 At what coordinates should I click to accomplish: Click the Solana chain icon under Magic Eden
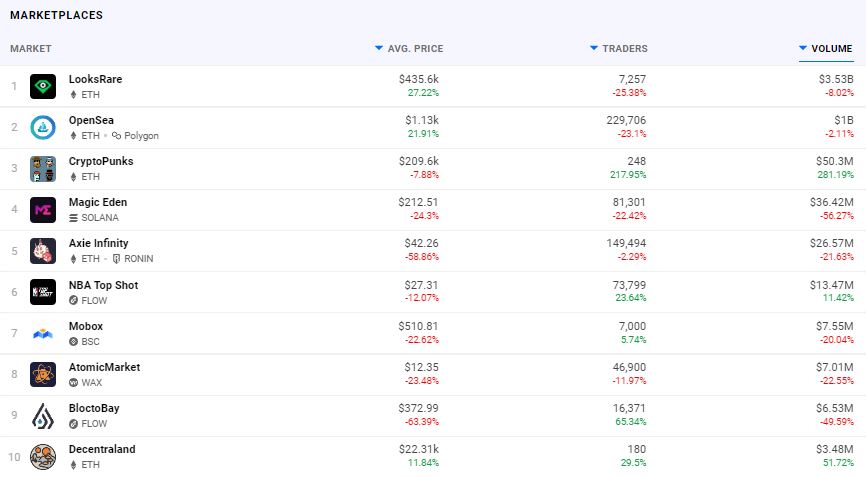(73, 218)
